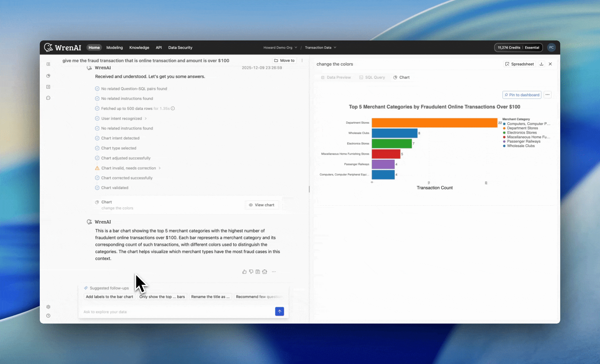Give the answer a thumbs down

[x=251, y=272]
